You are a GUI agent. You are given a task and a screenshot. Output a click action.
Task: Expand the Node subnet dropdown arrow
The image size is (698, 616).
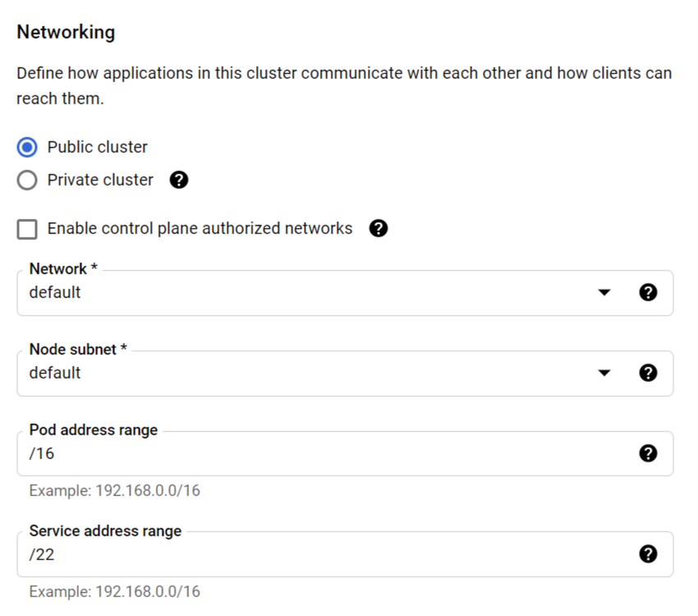tap(604, 373)
